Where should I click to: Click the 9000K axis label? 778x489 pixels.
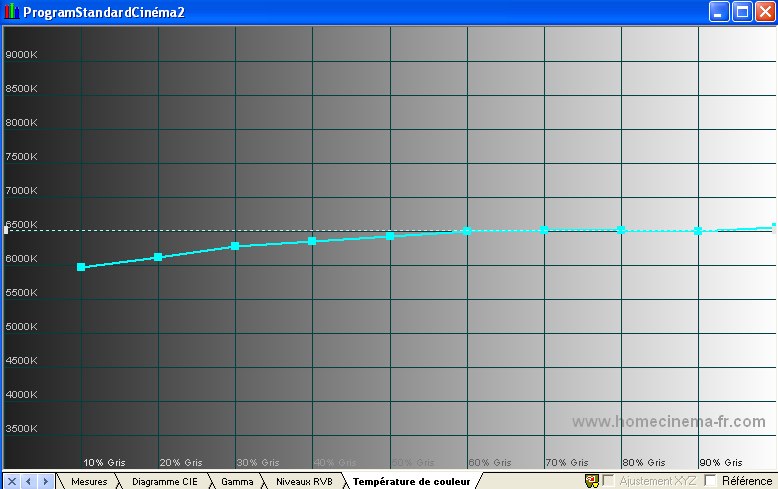[x=21, y=55]
